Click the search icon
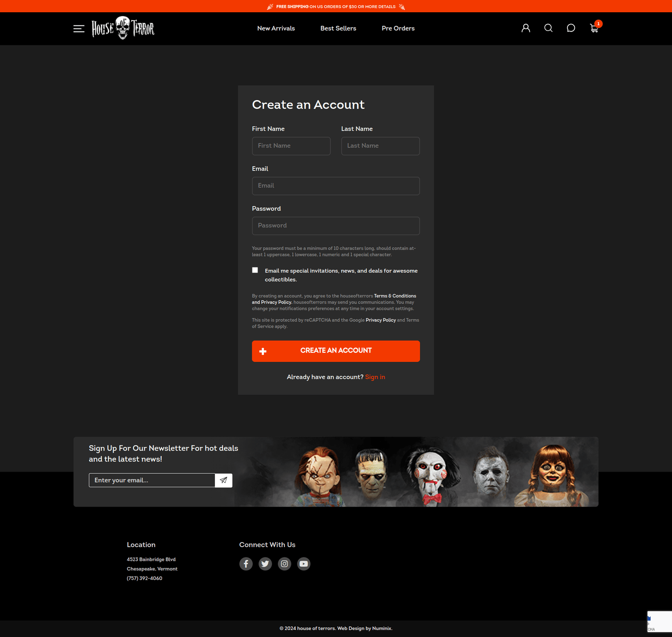 click(548, 28)
